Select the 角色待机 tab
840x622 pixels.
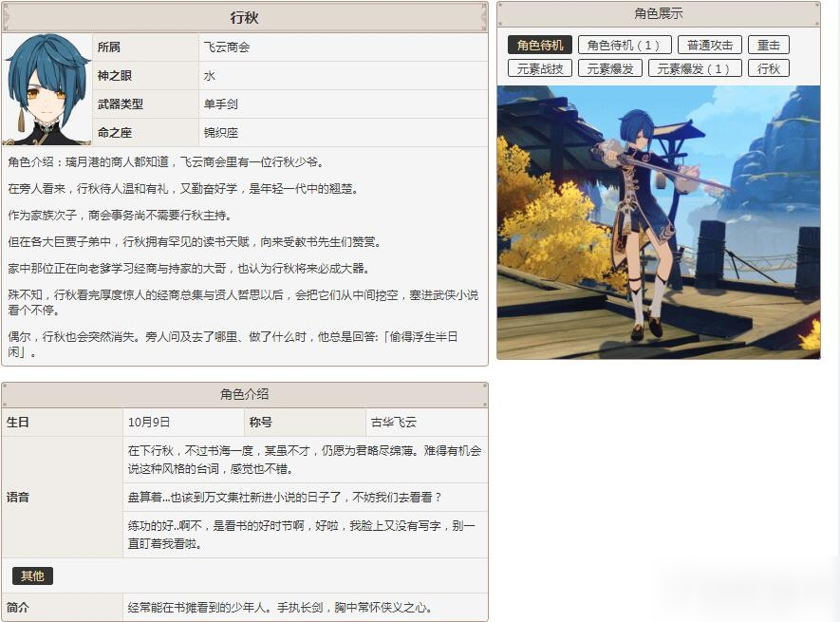point(539,45)
